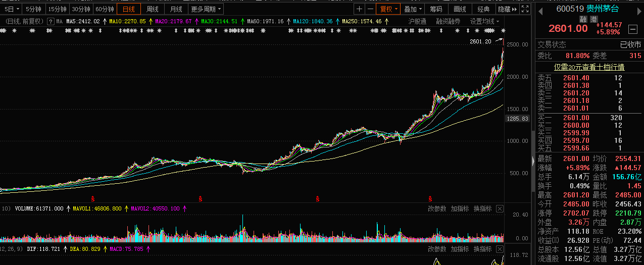Click the cyan MA120 label
The width and height of the screenshot is (644, 265).
(x=313, y=22)
